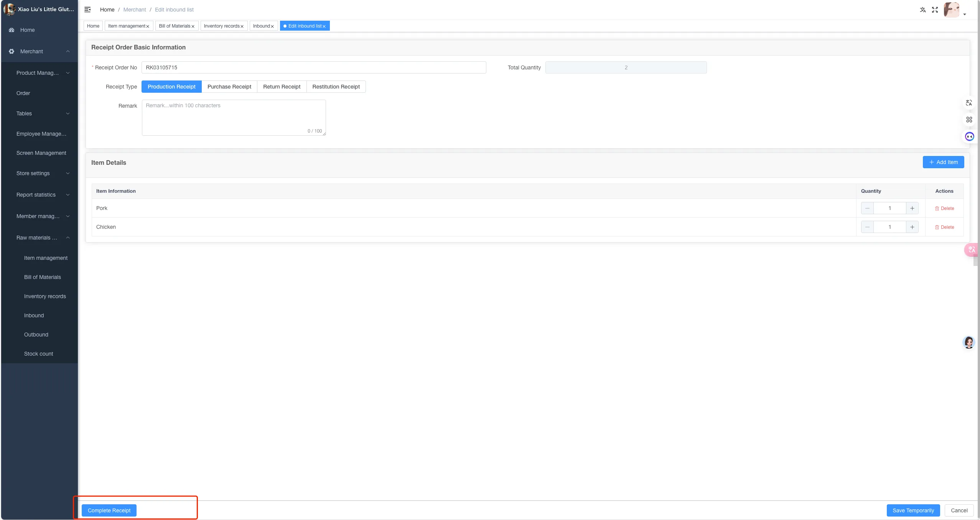This screenshot has height=520, width=980.
Task: Close the Item management tab
Action: point(148,26)
